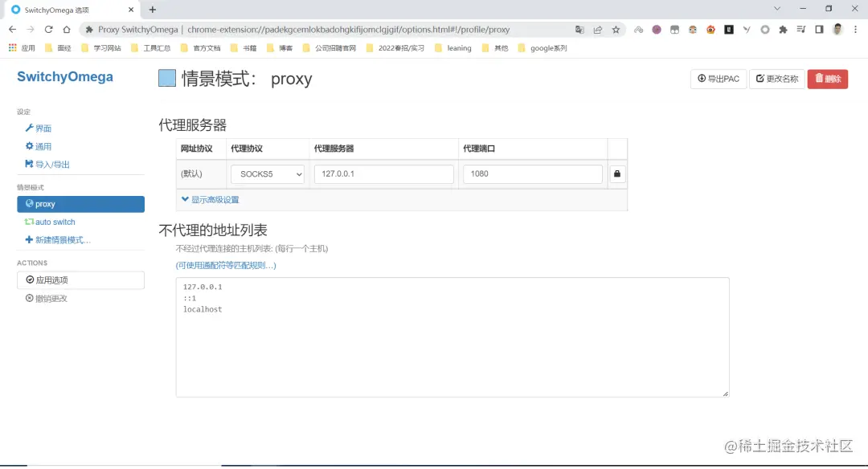Open the media control playlist icon
Viewport: 868px width, 469px height.
(x=801, y=30)
